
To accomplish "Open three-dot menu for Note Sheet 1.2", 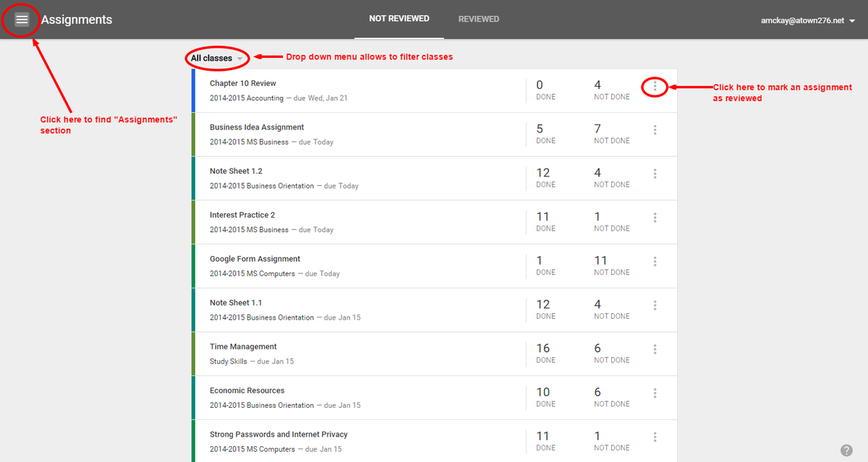I will coord(655,174).
